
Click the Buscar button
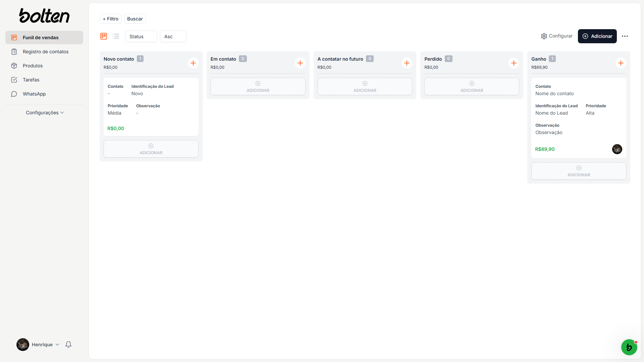135,18
